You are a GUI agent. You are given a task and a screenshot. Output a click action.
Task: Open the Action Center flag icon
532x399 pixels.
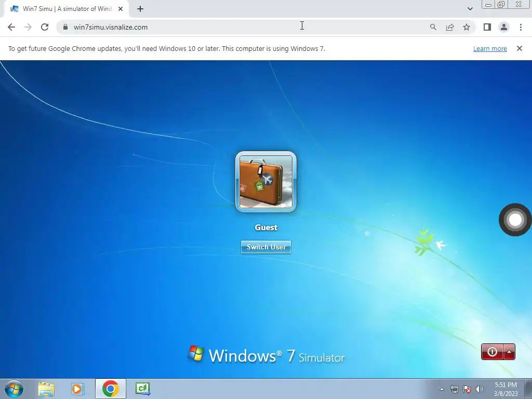[x=467, y=389]
